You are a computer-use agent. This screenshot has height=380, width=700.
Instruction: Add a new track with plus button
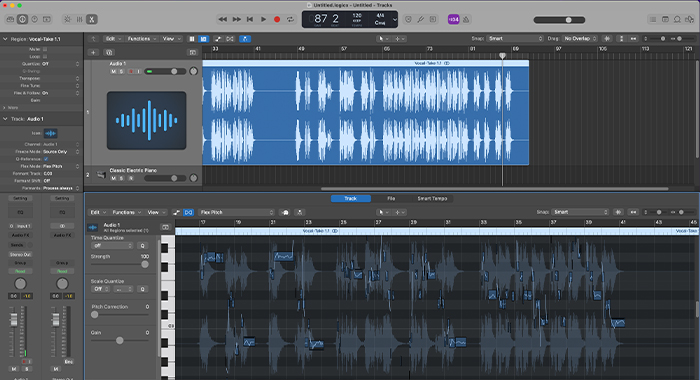(x=93, y=52)
